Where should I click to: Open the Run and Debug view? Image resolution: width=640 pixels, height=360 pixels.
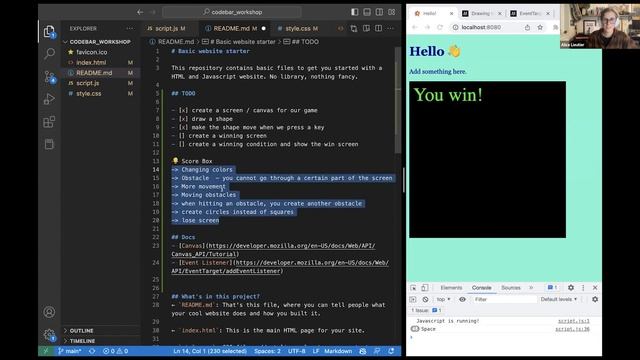pos(49,99)
